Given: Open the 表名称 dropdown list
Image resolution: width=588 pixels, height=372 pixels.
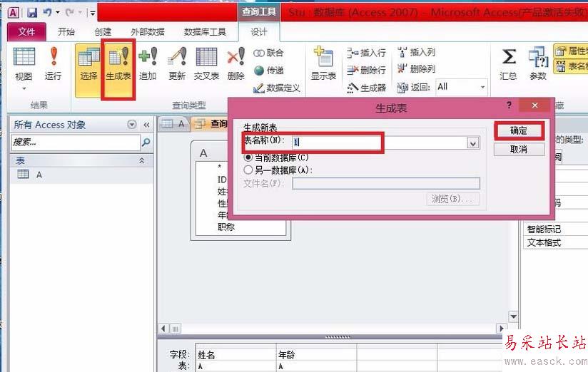Looking at the screenshot, I should coord(473,143).
